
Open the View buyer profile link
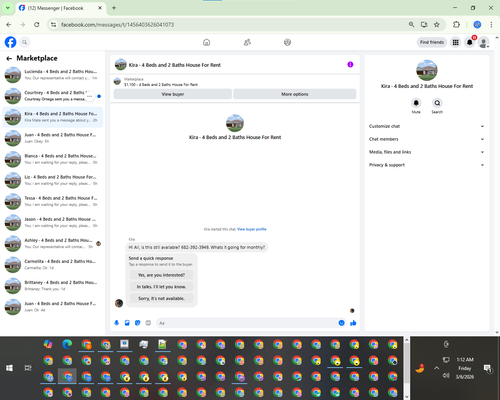(252, 229)
